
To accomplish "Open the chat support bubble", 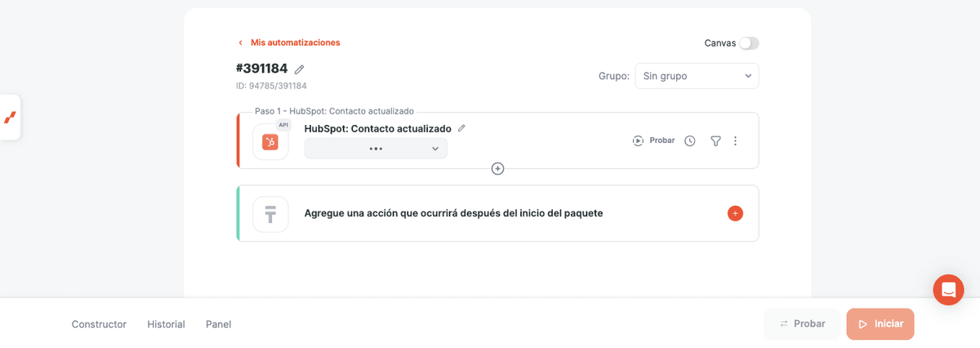I will click(949, 290).
